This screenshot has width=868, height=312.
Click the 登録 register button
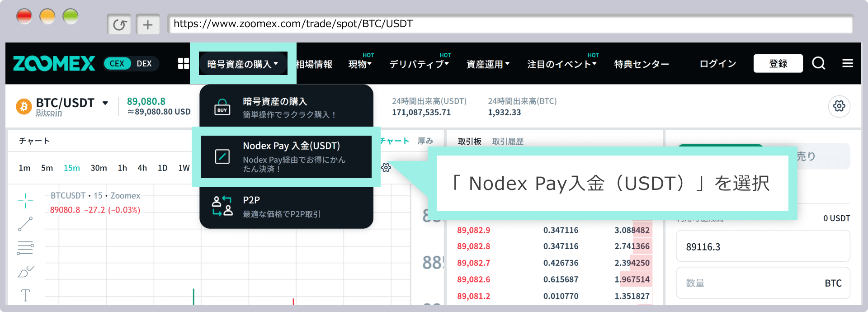[x=778, y=63]
